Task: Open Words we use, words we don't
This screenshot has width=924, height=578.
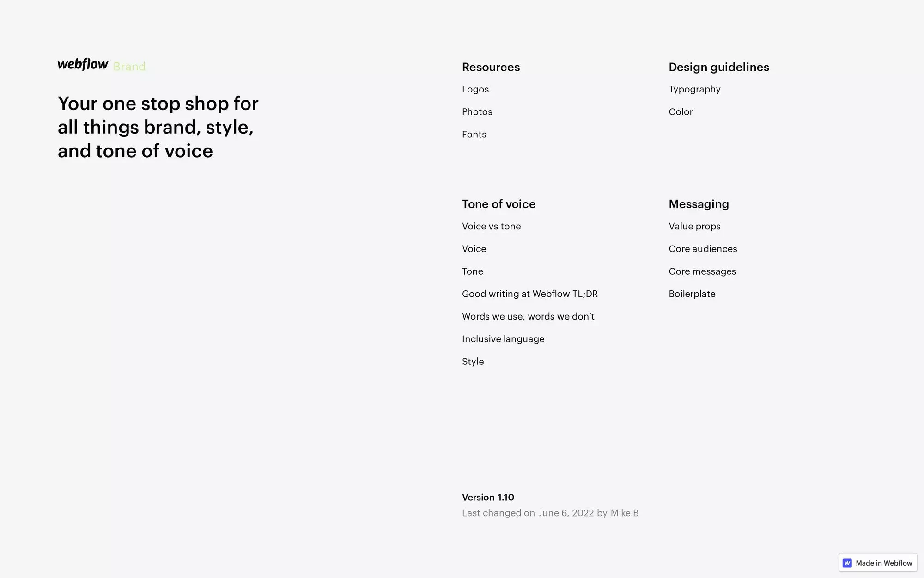Action: 528,316
